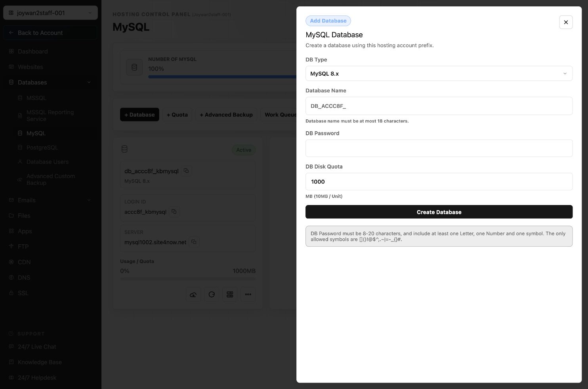Click the database icon on card
The height and width of the screenshot is (389, 588).
pos(124,149)
